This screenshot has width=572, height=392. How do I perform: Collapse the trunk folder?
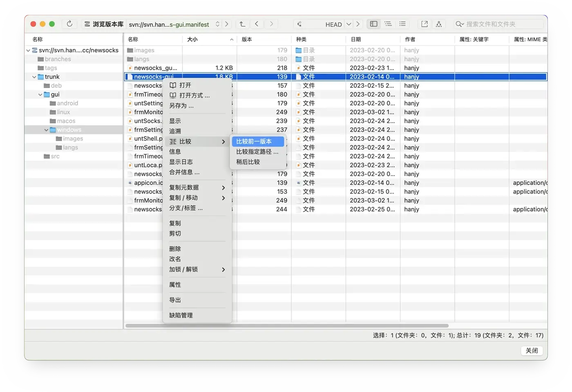tap(34, 77)
